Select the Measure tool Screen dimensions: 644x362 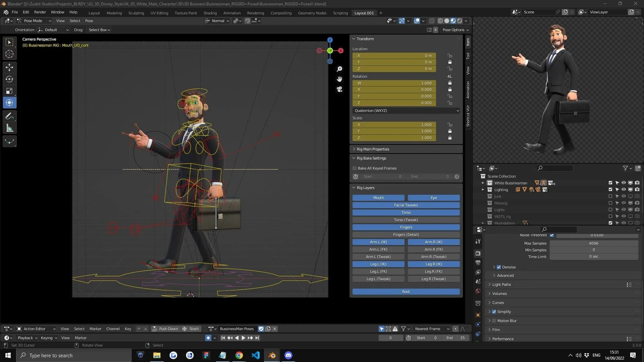pyautogui.click(x=9, y=128)
